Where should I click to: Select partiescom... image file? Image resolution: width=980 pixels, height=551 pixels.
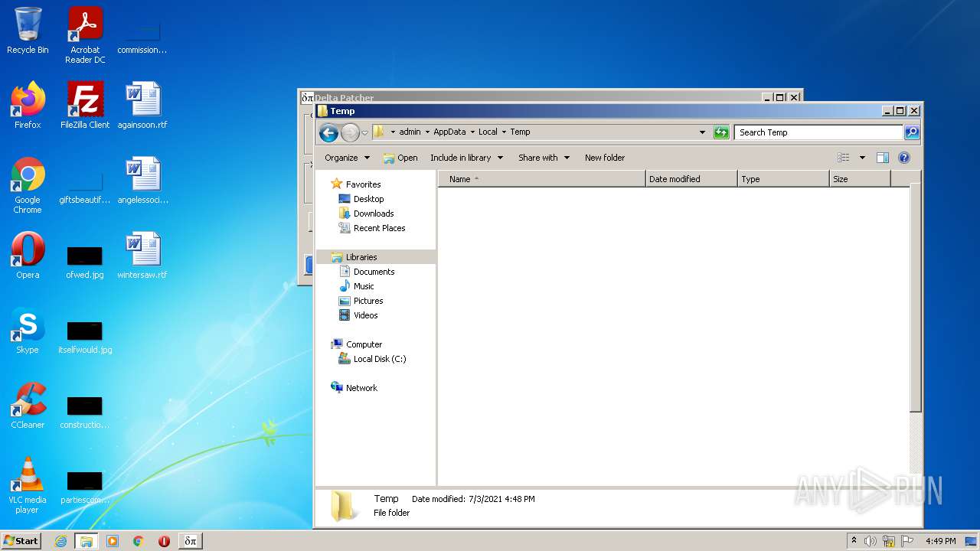point(85,487)
